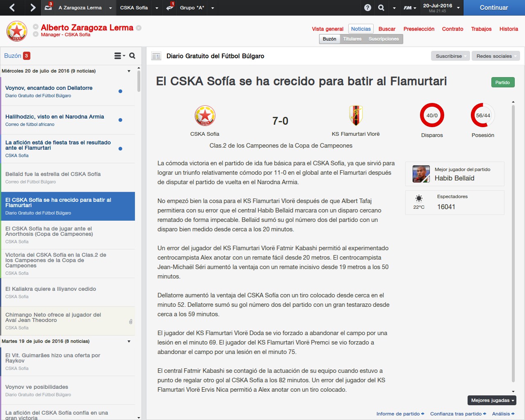Click the Posesión 56/44 ring chart
This screenshot has height=420, width=525.
483,115
